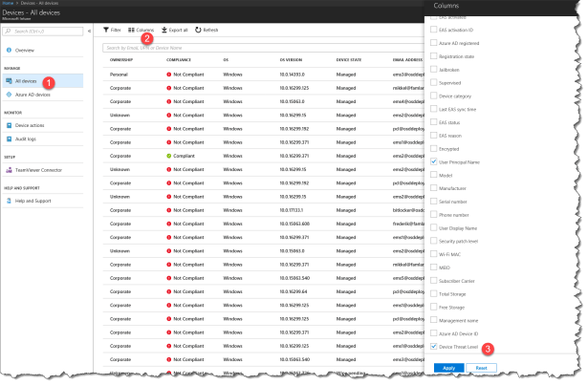The width and height of the screenshot is (588, 385).
Task: Click the Columns toolbar button
Action: pos(141,30)
